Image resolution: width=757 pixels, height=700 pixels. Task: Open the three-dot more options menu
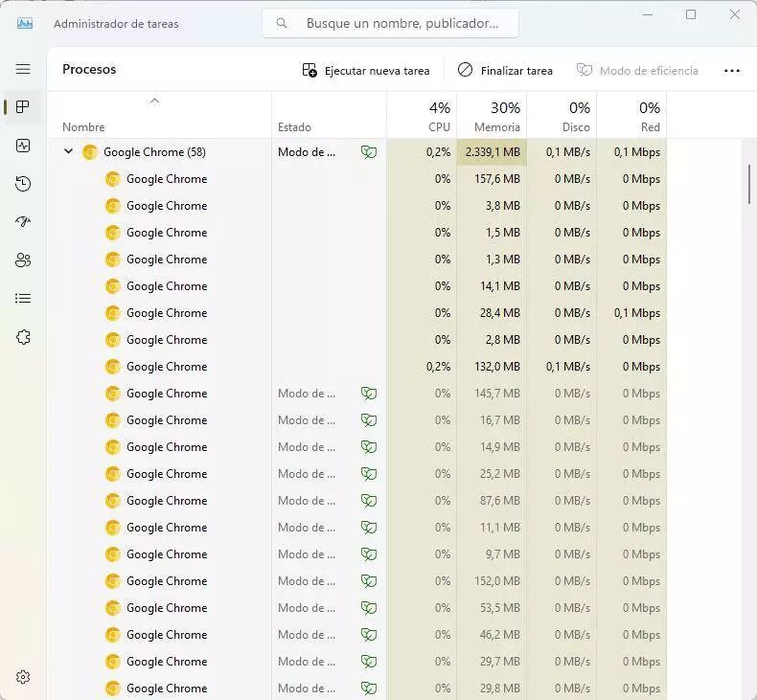[x=732, y=71]
